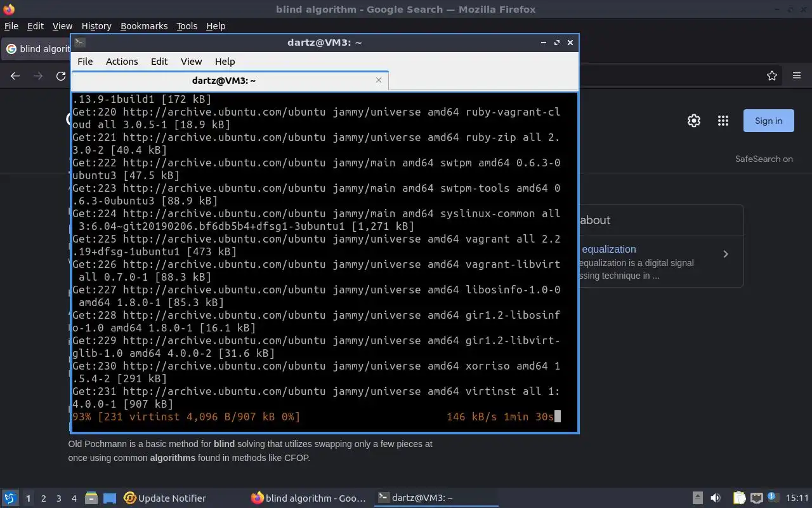Reload the Firefox page
Viewport: 812px width, 508px height.
click(x=61, y=76)
